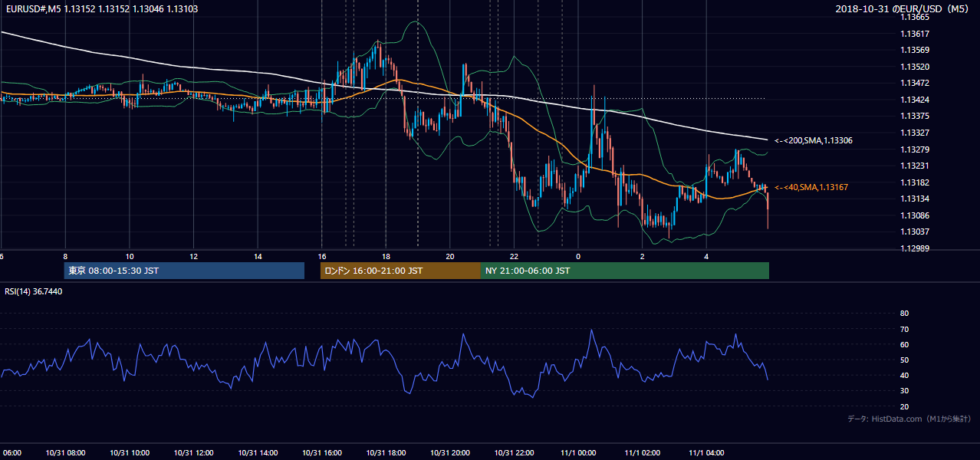
Task: Click hour label 16 under price chart
Action: (322, 257)
